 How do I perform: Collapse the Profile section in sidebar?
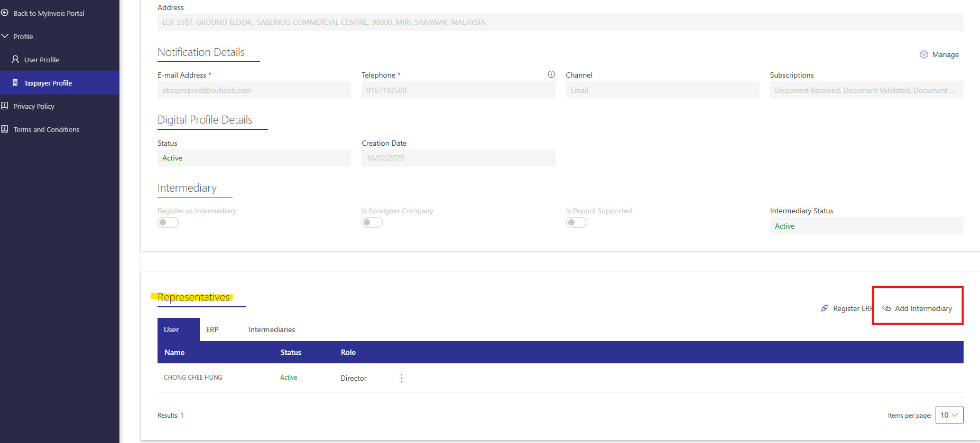coord(5,36)
